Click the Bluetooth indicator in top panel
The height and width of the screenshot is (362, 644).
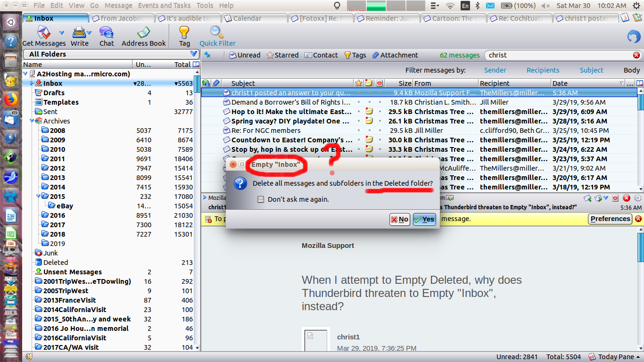(x=478, y=6)
